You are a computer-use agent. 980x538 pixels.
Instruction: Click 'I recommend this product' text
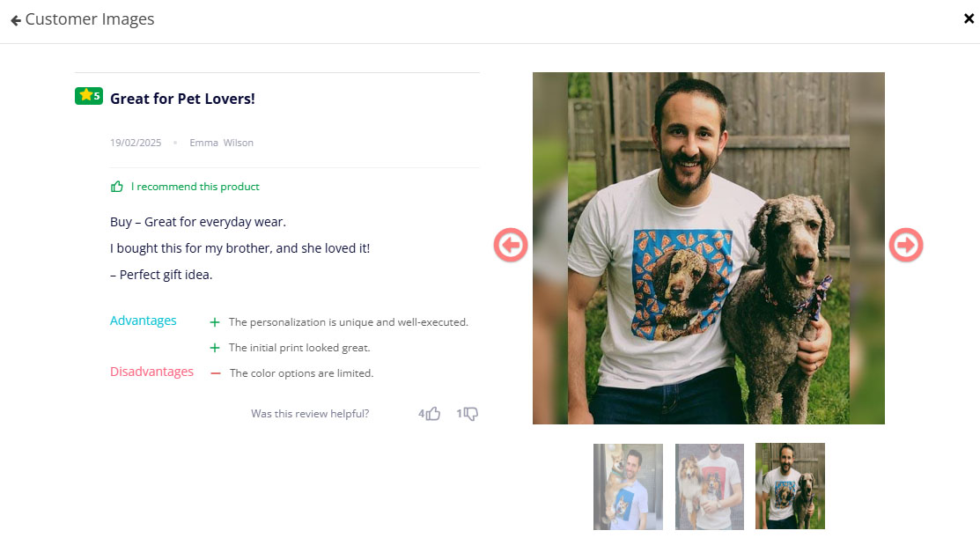click(x=195, y=187)
